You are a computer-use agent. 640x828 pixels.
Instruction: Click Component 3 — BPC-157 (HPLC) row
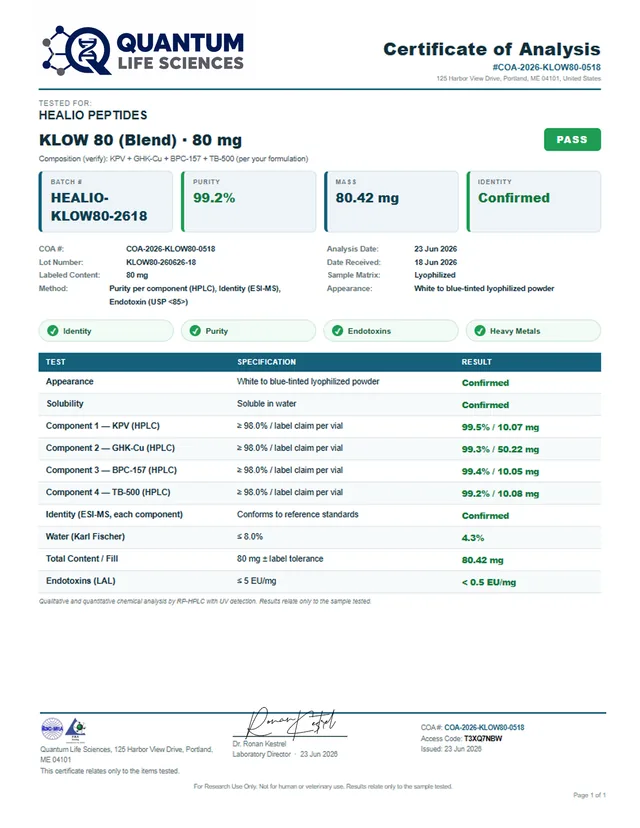tap(319, 471)
